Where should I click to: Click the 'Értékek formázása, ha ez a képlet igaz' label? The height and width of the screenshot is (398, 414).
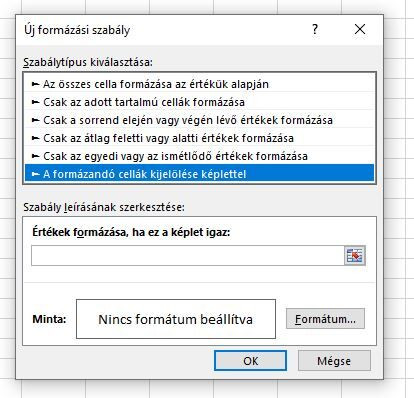[x=131, y=232]
